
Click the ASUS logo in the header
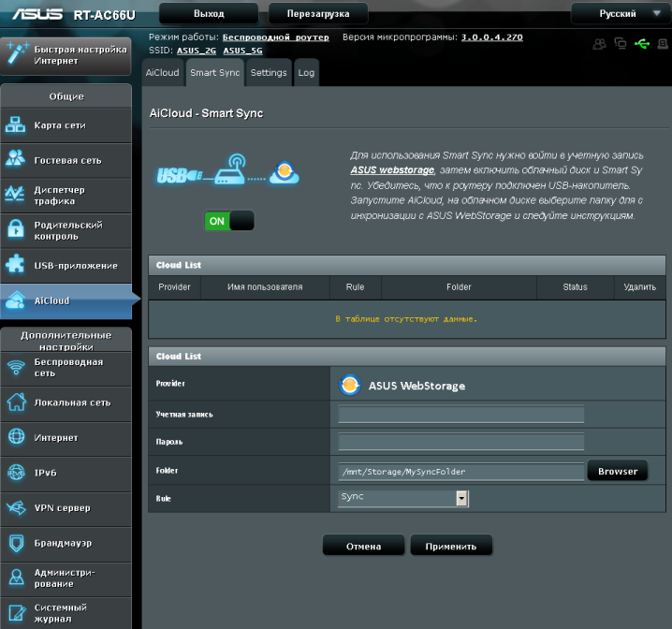coord(37,14)
